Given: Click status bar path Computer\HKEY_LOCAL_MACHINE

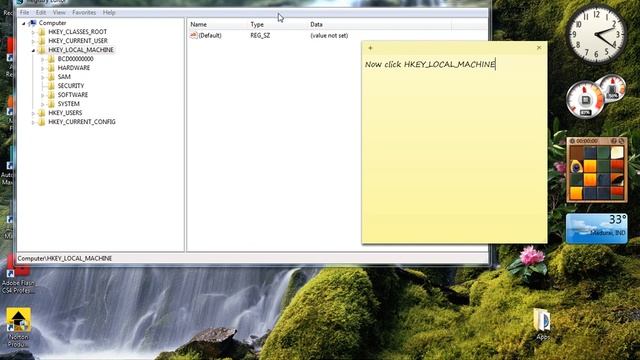Looking at the screenshot, I should (64, 258).
